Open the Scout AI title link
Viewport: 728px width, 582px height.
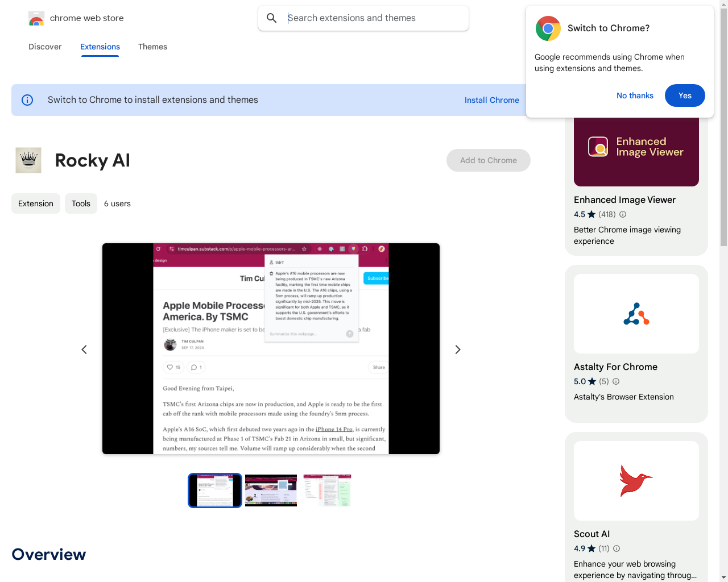click(x=591, y=534)
